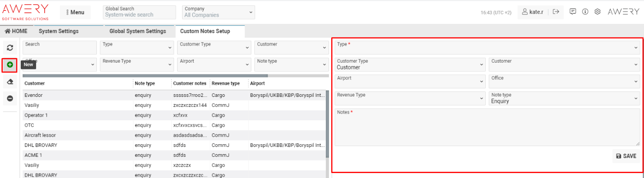Click the note text asdasdsadsa...
644x178 pixels.
coord(191,135)
